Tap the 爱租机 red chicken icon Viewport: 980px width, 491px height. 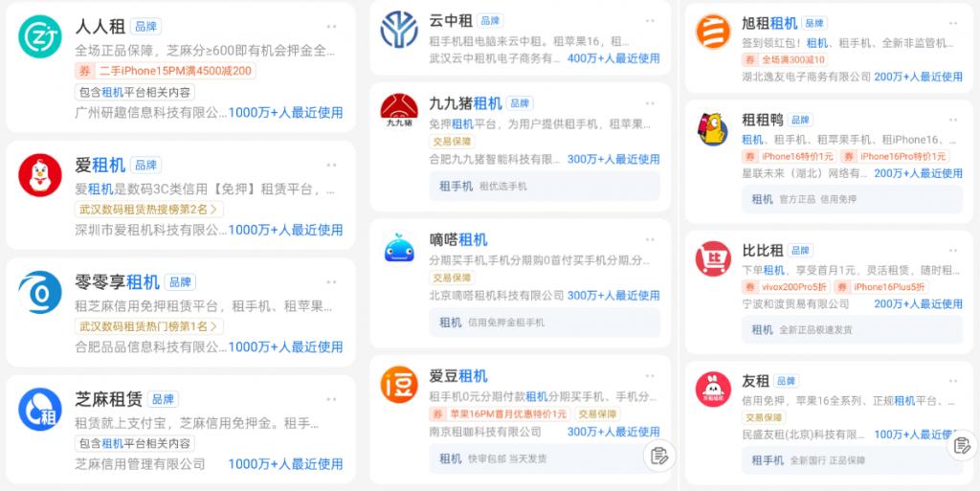pos(40,175)
